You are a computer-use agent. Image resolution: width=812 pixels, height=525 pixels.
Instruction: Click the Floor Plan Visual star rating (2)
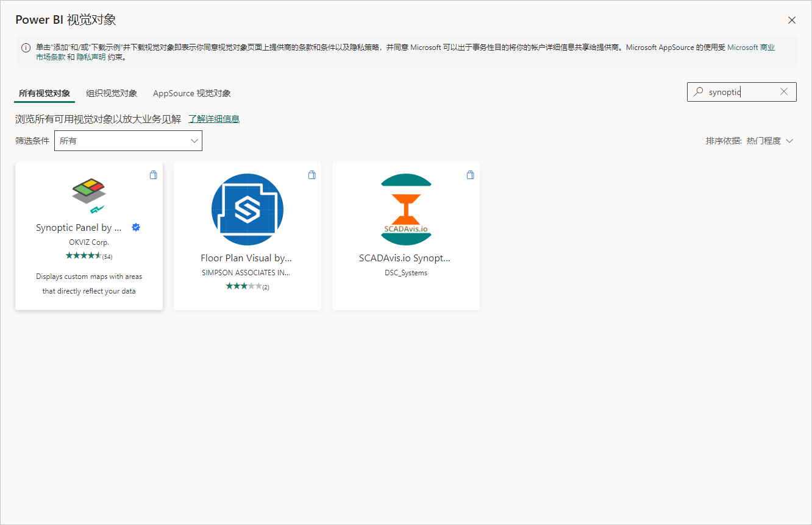(x=248, y=286)
